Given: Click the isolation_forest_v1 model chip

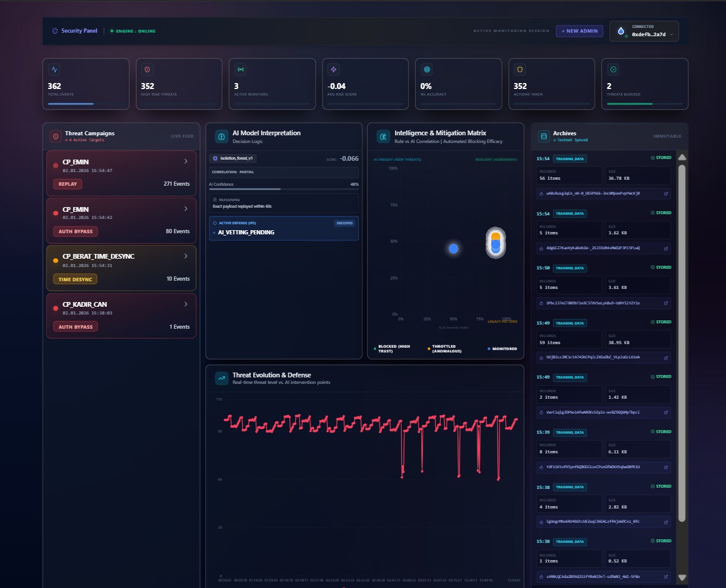Looking at the screenshot, I should tap(233, 158).
